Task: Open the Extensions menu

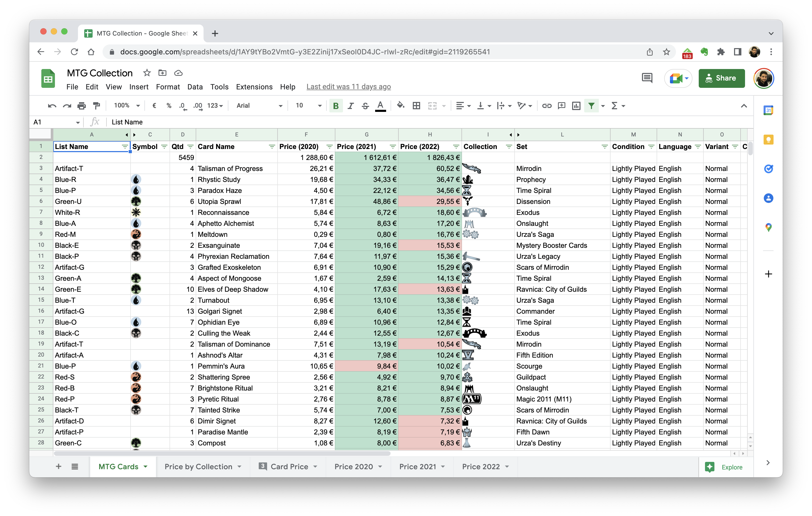Action: pyautogui.click(x=255, y=87)
